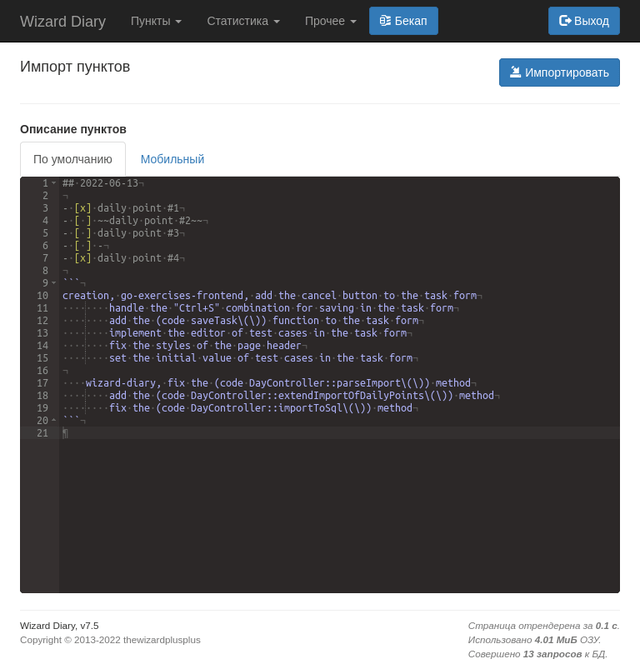Click the line '~~daily point #2~~'
640x669 pixels.
[149, 221]
